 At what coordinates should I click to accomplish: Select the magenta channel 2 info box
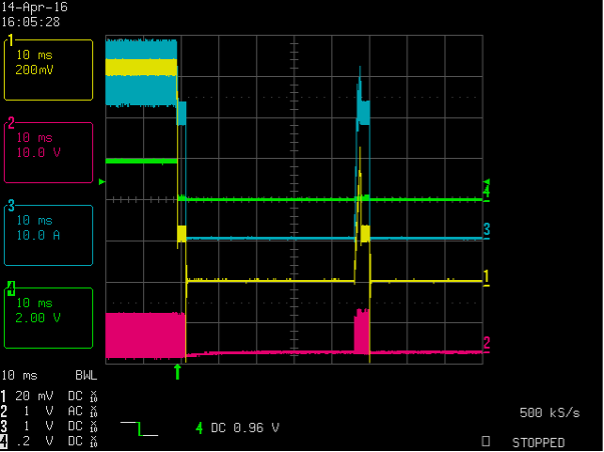49,152
